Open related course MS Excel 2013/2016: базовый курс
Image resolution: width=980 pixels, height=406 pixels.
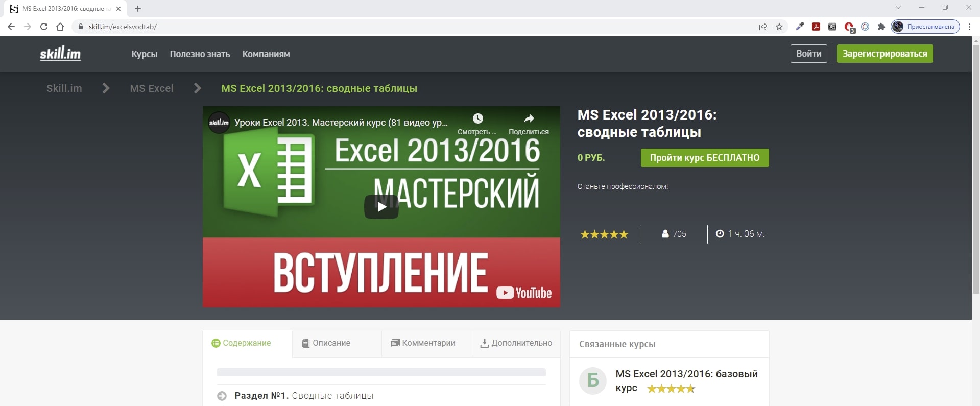(x=687, y=380)
